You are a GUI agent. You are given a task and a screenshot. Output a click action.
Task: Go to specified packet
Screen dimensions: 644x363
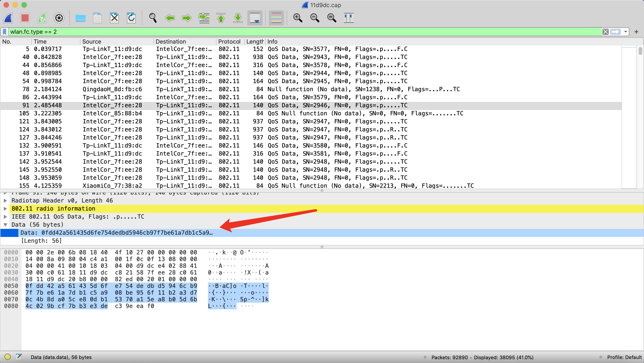point(204,18)
